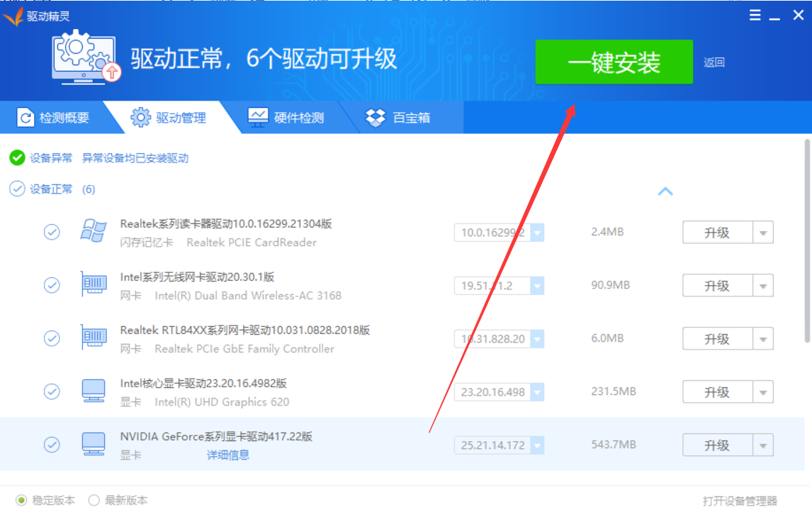Screen dimensions: 812x507
Task: Click the 一键安装 green button
Action: (x=614, y=62)
